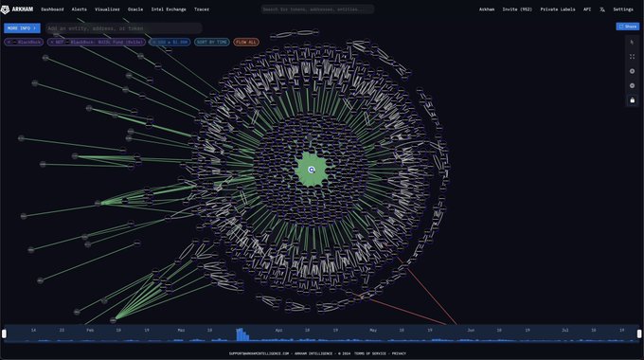Focus the top search bar for tokens and addresses
Screen dimensions: 644x360
tap(317, 9)
